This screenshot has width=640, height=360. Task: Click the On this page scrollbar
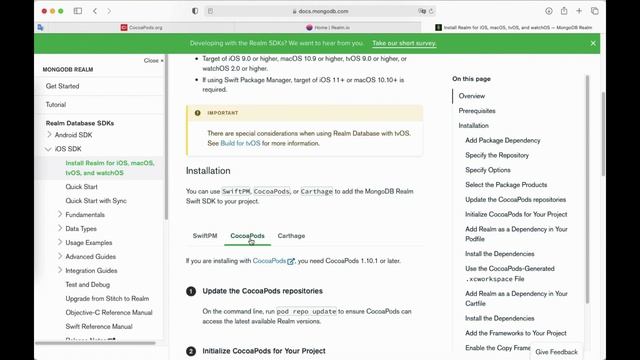pos(587,189)
